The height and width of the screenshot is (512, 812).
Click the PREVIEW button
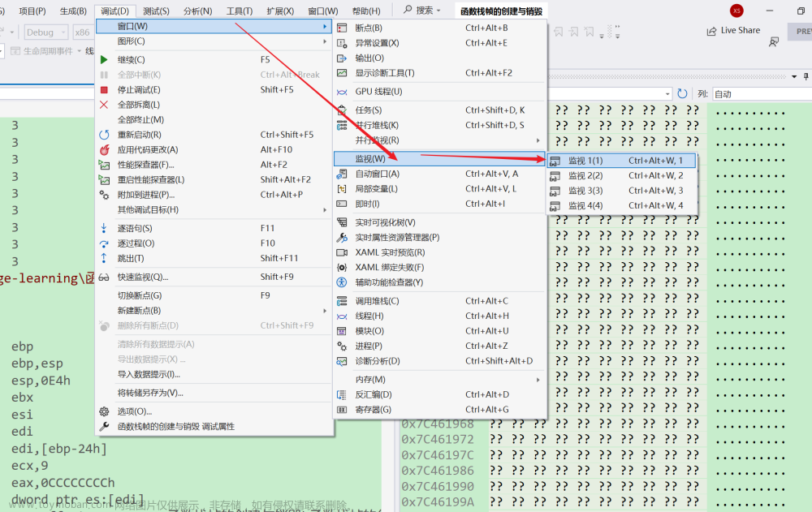[801, 31]
